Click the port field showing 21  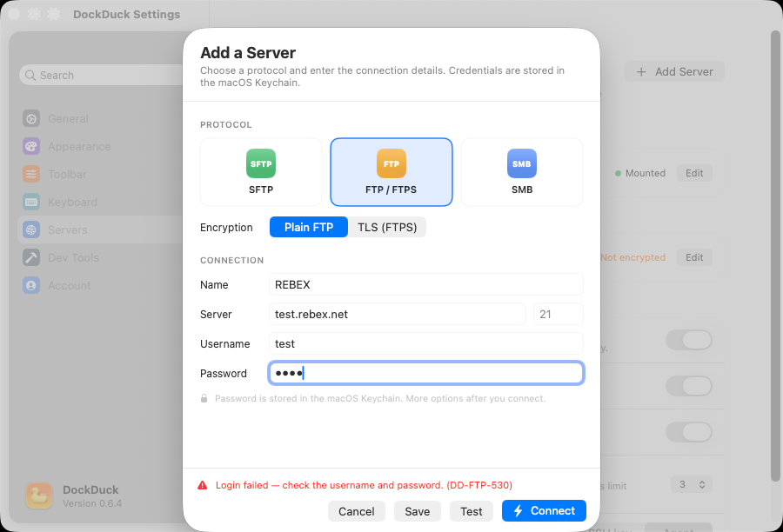(559, 314)
